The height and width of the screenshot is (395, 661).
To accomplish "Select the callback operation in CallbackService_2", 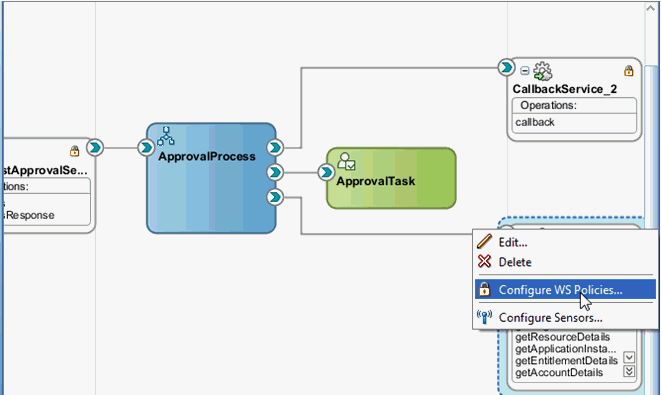I will click(535, 122).
